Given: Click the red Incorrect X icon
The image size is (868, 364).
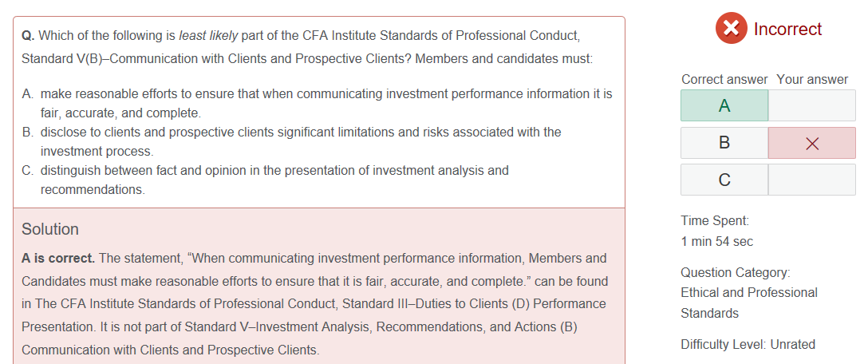Looking at the screenshot, I should click(x=732, y=28).
